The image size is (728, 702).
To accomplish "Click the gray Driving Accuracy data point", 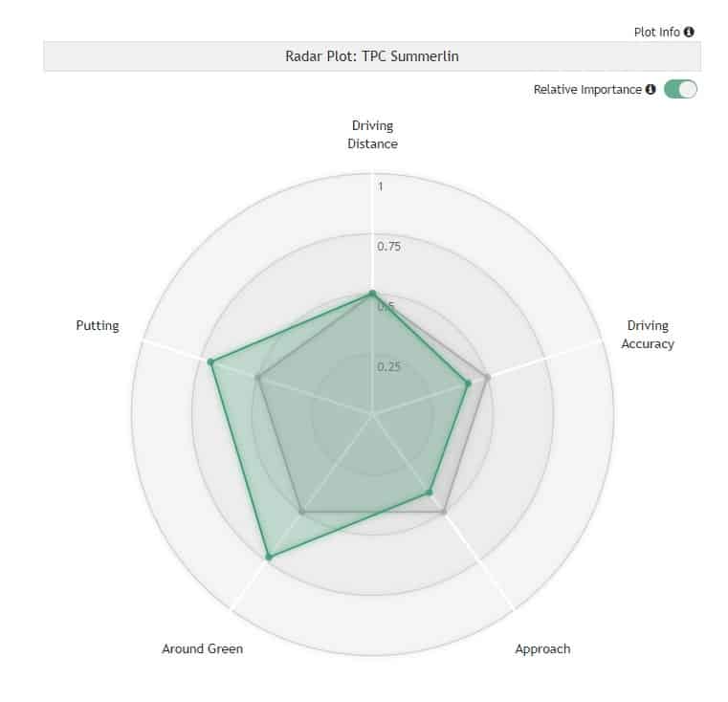I will (488, 377).
